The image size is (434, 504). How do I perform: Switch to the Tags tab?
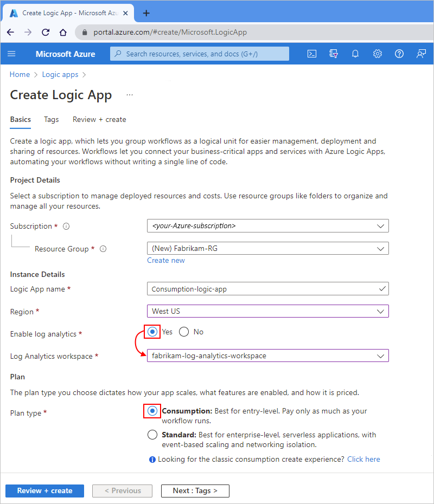tap(51, 119)
